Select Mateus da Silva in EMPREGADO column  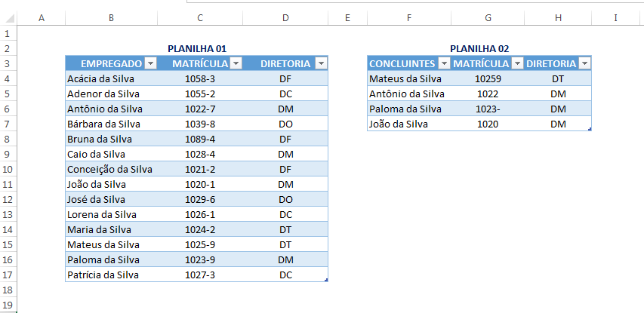coord(111,245)
